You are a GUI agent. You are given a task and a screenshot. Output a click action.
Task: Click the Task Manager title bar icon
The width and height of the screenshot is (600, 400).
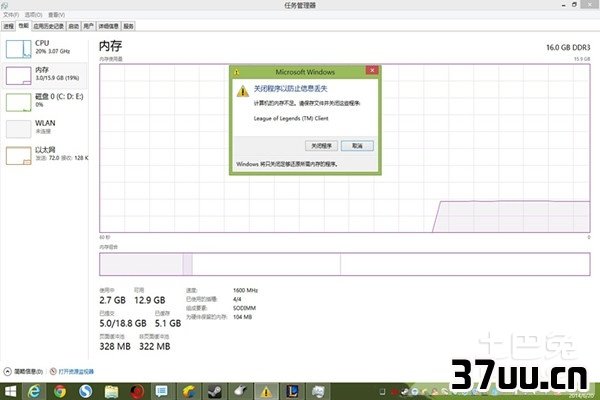(x=4, y=5)
